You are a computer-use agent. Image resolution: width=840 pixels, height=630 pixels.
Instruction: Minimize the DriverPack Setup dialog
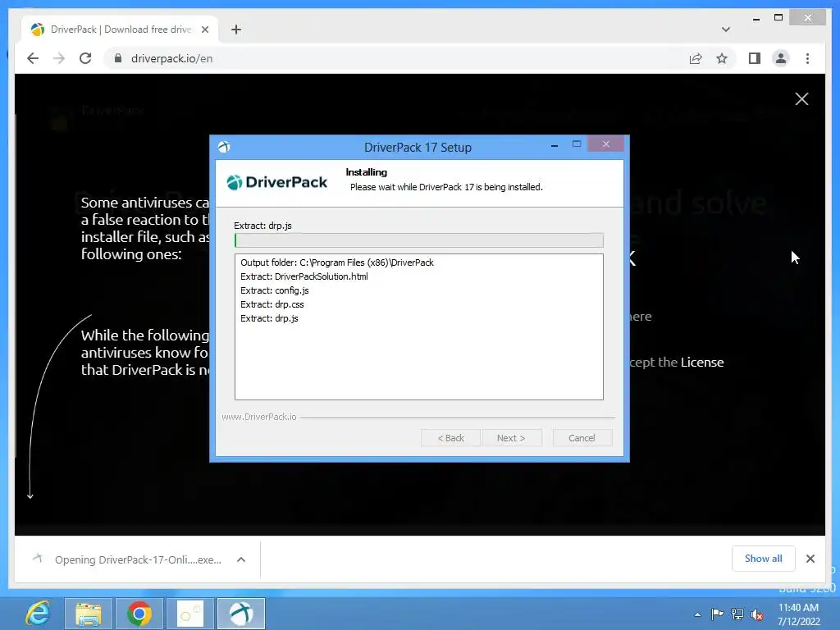(x=555, y=144)
